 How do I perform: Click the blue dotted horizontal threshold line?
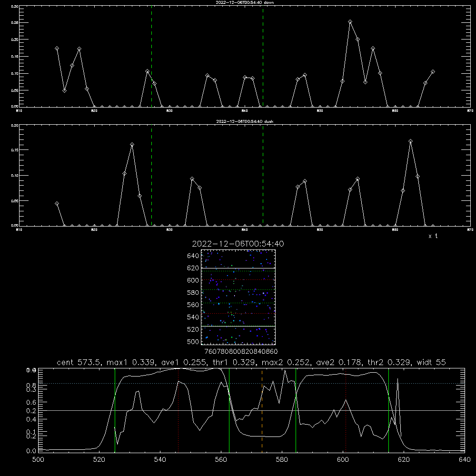click(x=251, y=383)
